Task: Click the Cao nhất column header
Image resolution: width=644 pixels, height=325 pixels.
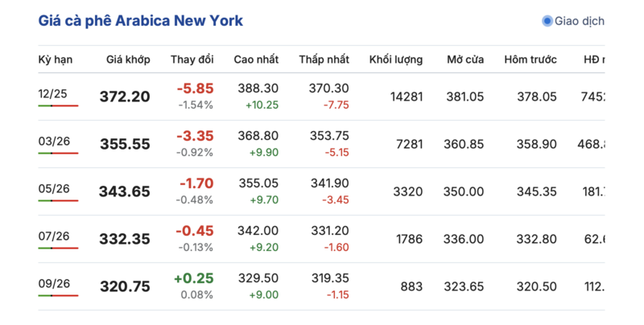Action: pos(256,60)
